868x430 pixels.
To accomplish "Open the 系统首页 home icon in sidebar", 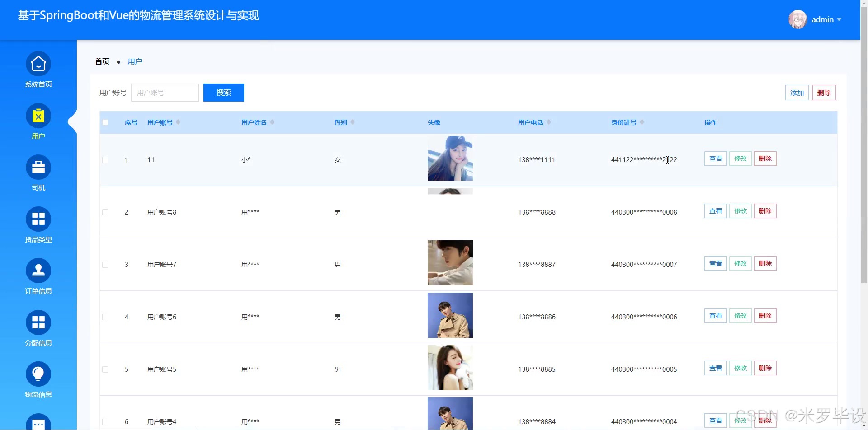I will coord(38,64).
